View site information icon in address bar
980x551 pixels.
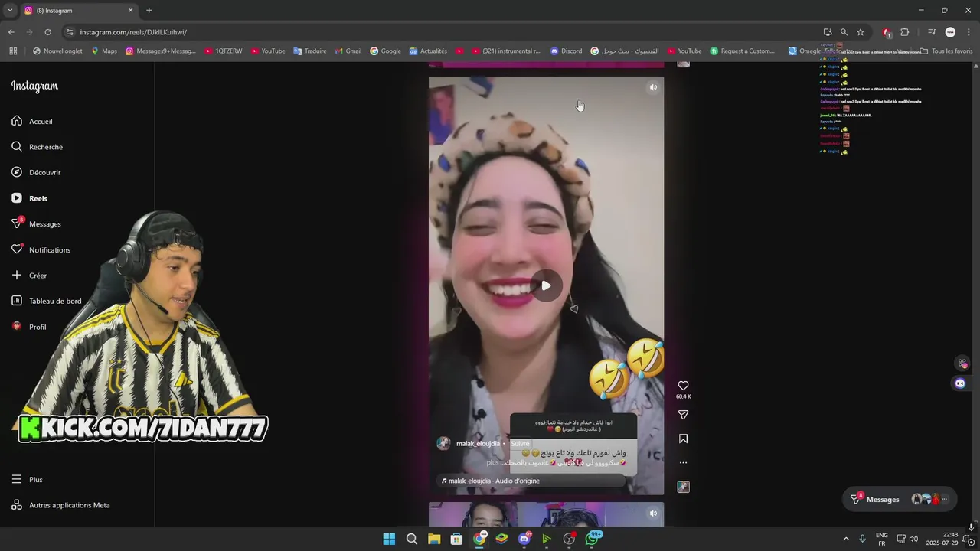pos(69,32)
